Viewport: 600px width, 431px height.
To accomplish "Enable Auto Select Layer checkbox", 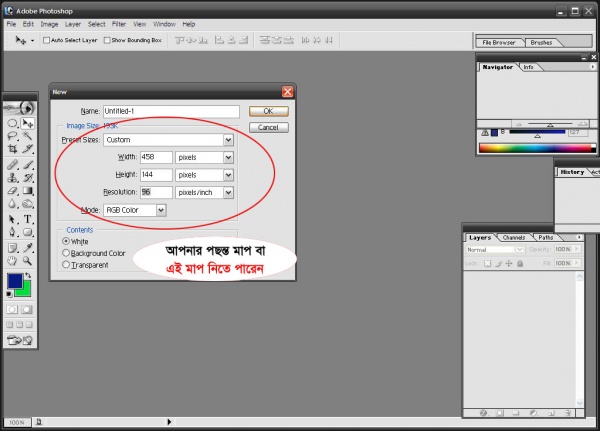I will [46, 40].
